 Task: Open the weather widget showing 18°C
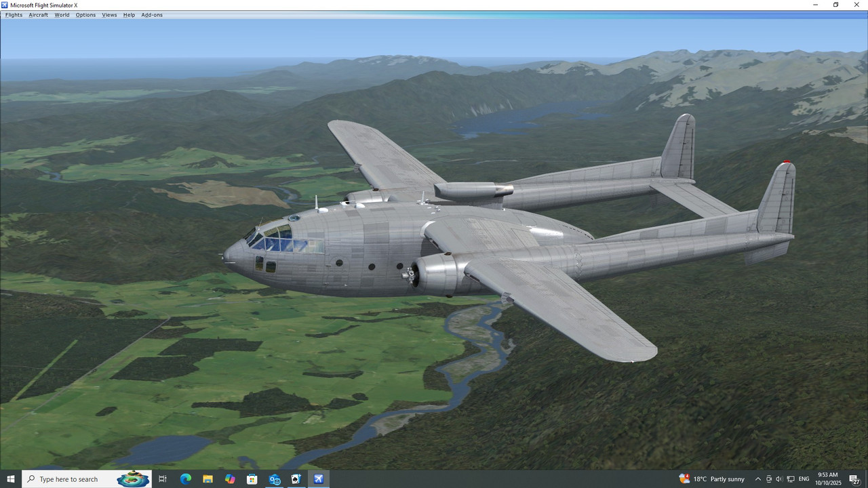[x=711, y=479]
